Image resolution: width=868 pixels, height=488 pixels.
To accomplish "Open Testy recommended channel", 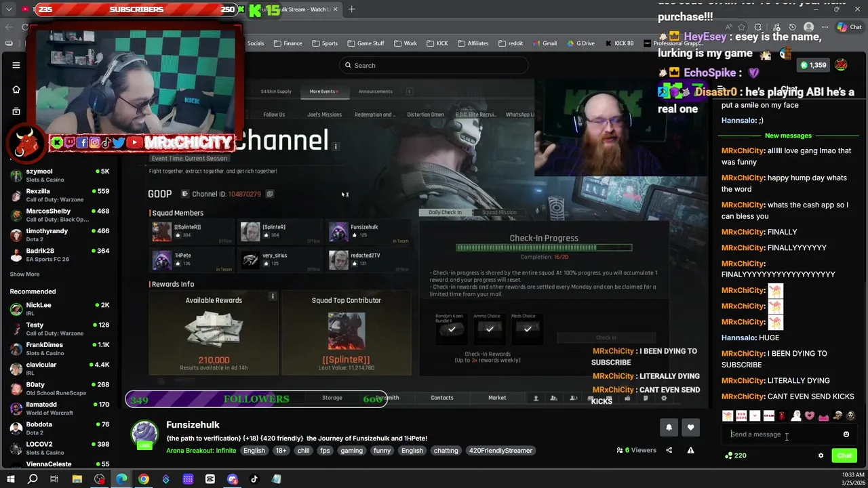I will [x=60, y=329].
